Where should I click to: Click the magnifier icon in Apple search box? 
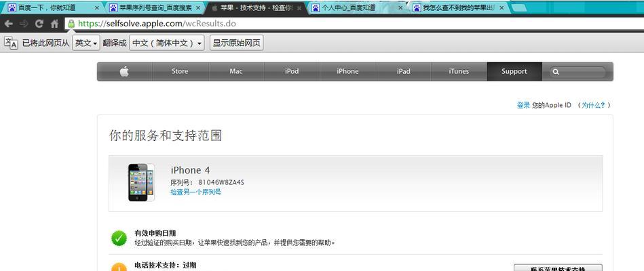tap(556, 72)
